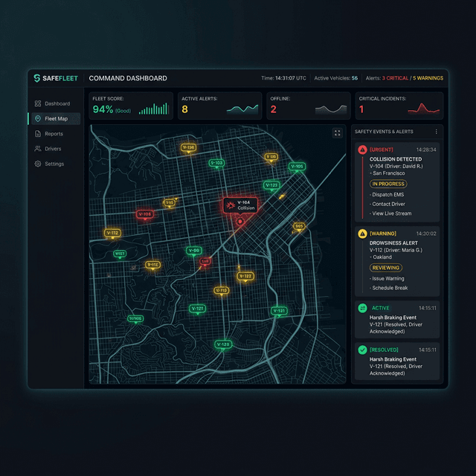Open the Active Alerts card showing 8
This screenshot has width=476, height=476.
click(220, 106)
